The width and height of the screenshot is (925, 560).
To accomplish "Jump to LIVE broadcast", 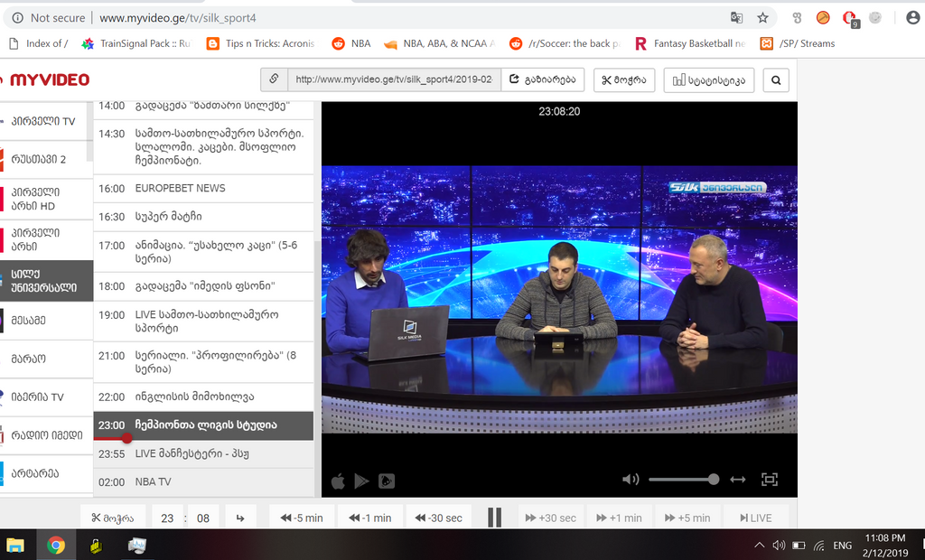I will (x=756, y=518).
